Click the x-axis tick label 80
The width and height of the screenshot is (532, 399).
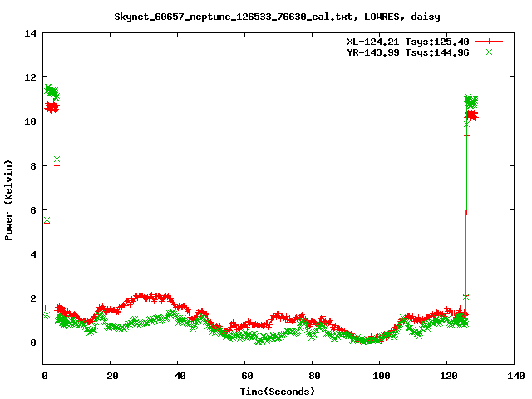[x=314, y=376]
